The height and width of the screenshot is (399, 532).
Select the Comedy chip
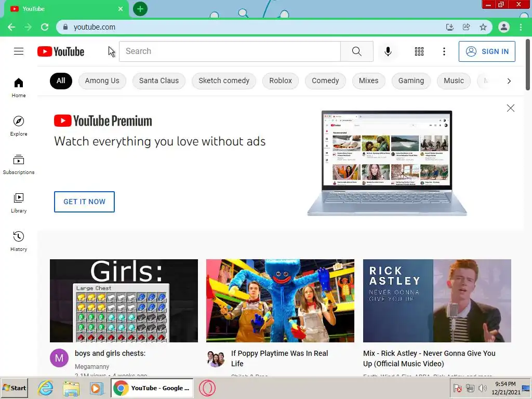pyautogui.click(x=325, y=81)
